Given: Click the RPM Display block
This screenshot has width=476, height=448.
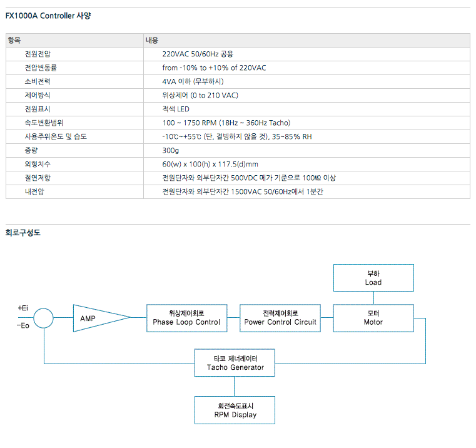Looking at the screenshot, I should (x=235, y=410).
